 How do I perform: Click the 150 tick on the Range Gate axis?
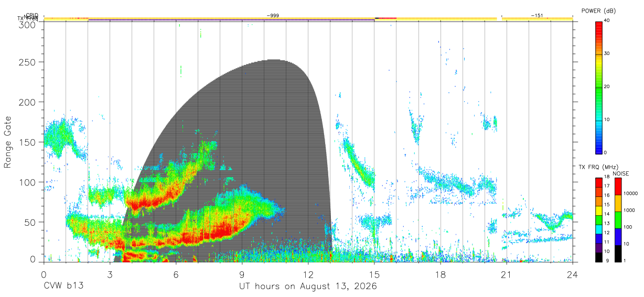(x=28, y=142)
